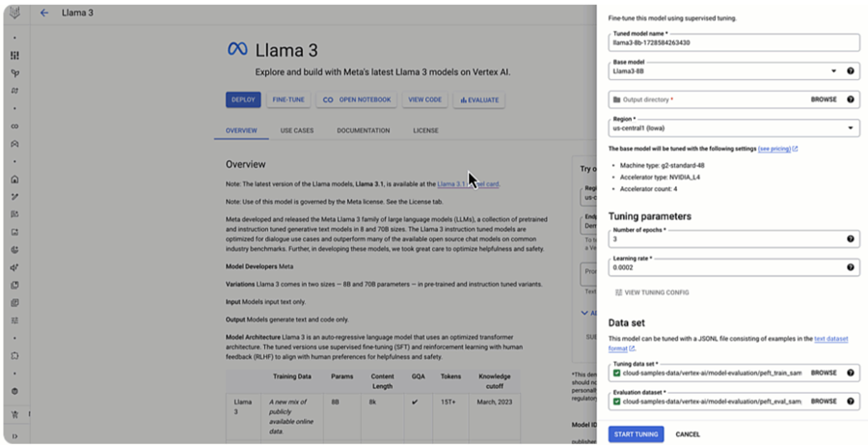868x445 pixels.
Task: Click the Open Notebook button
Action: [x=357, y=99]
